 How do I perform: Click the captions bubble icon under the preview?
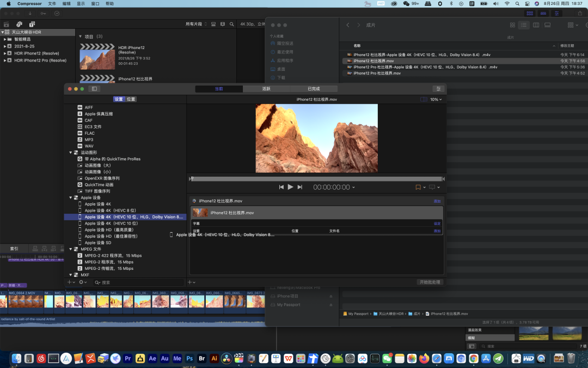click(432, 187)
